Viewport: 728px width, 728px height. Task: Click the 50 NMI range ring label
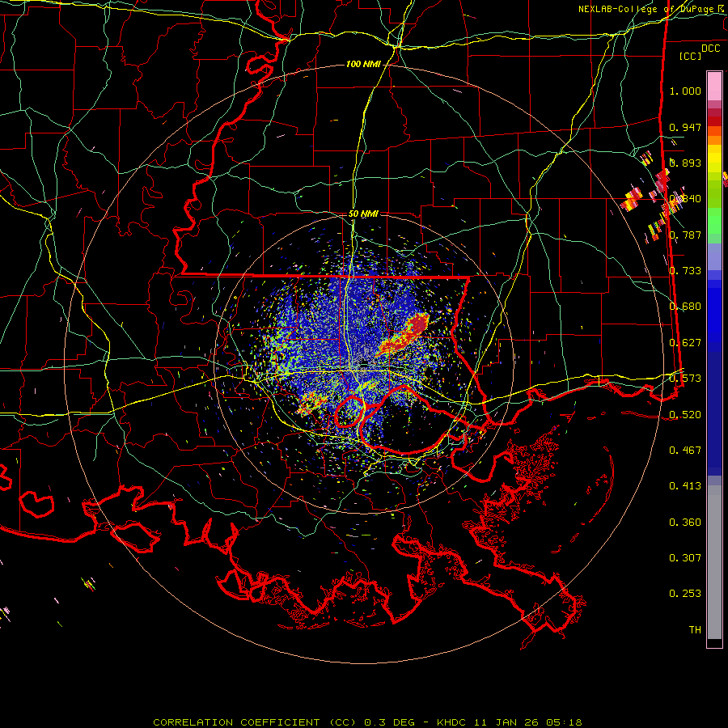pos(363,214)
